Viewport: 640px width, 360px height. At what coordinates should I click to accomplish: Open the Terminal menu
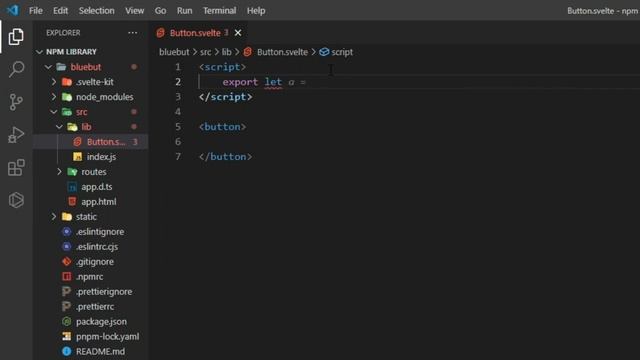click(220, 11)
